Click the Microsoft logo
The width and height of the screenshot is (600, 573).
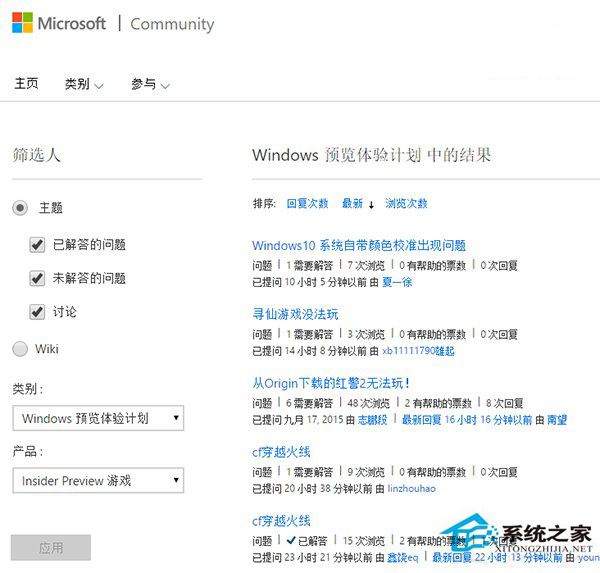(59, 23)
